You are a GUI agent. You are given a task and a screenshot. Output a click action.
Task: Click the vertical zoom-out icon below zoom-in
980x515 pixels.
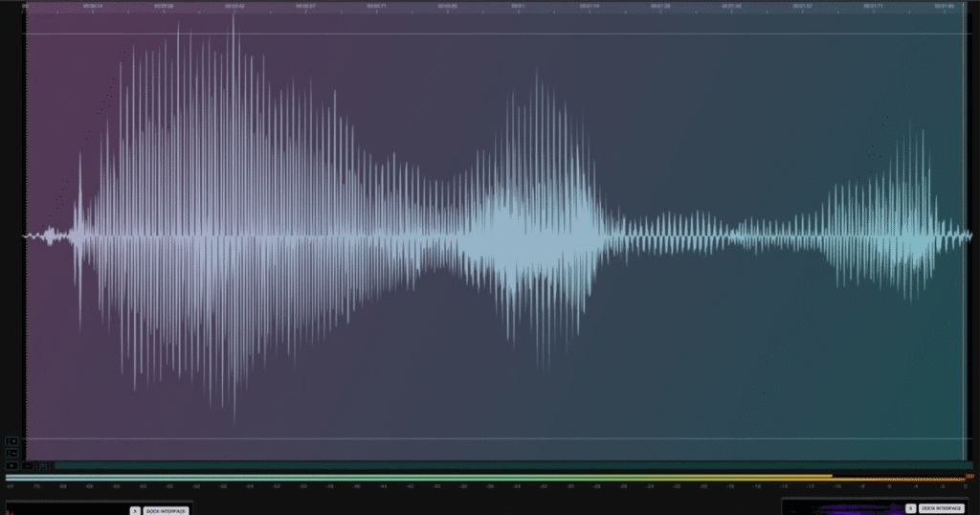[x=11, y=453]
